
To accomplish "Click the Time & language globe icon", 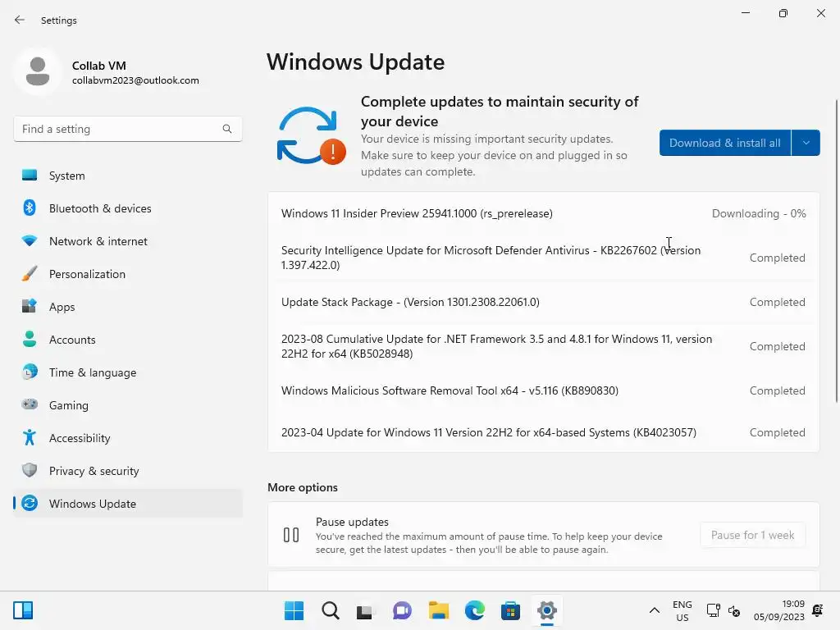I will point(30,372).
